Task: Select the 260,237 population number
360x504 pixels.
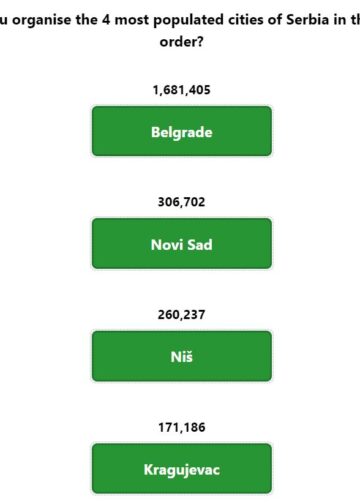Action: tap(182, 315)
